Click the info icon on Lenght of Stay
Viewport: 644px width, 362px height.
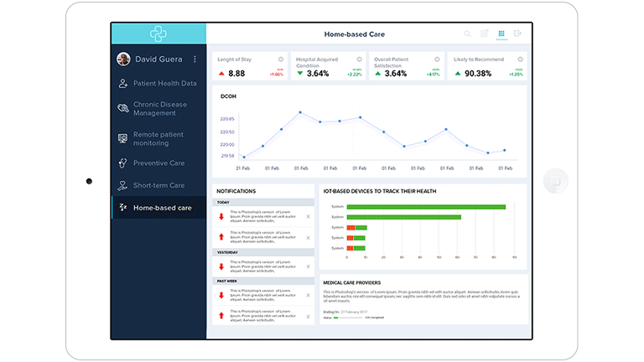tap(280, 59)
